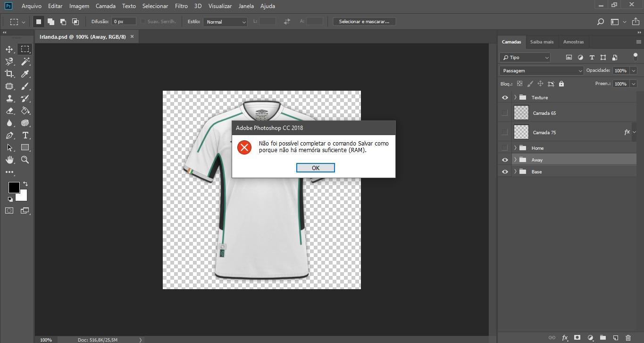Select the Patch healing tool
Screen dimensions: 644x343
tap(9, 86)
